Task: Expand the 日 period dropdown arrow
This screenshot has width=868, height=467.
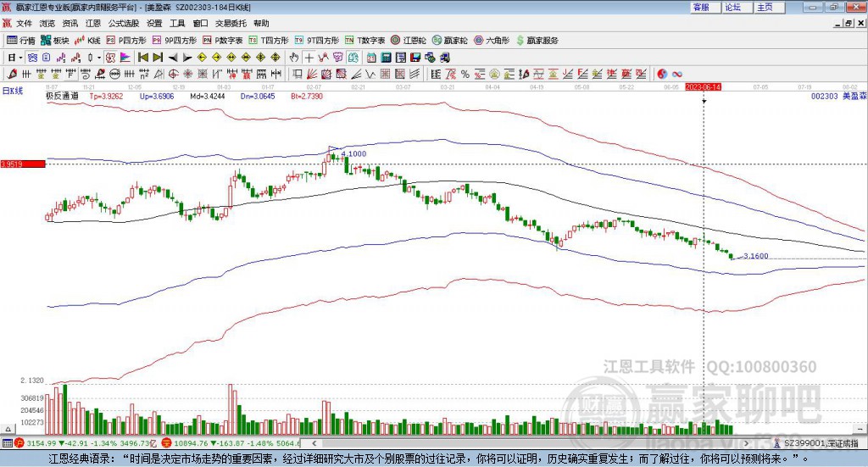Action: click(x=20, y=58)
